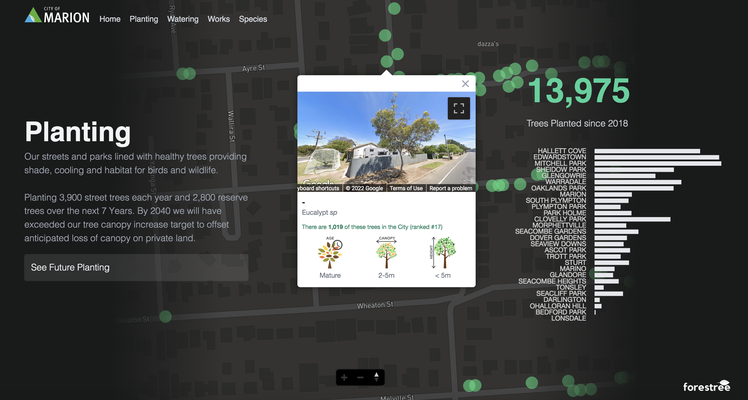Click the map zoom in plus icon
Viewport: 748px width, 400px height.
pyautogui.click(x=344, y=377)
